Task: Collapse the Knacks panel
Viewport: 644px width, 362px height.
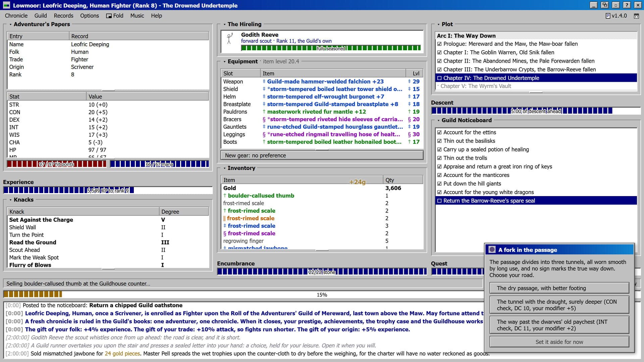Action: (x=10, y=200)
